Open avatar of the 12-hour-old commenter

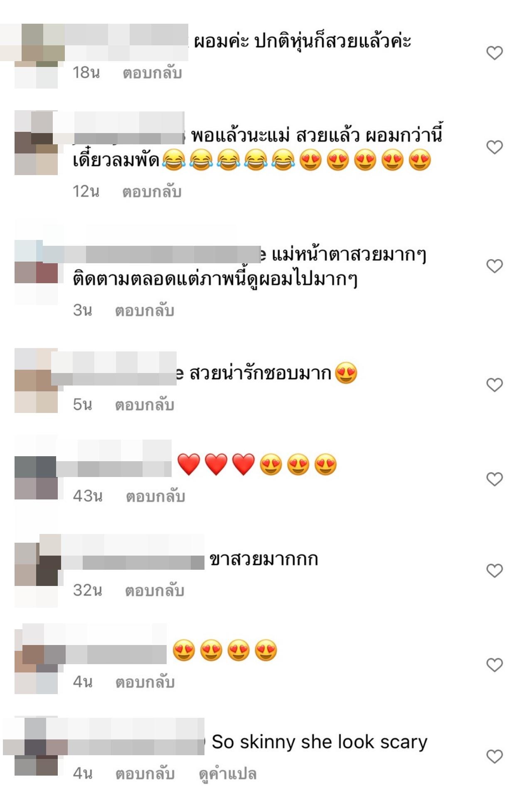coord(36,143)
